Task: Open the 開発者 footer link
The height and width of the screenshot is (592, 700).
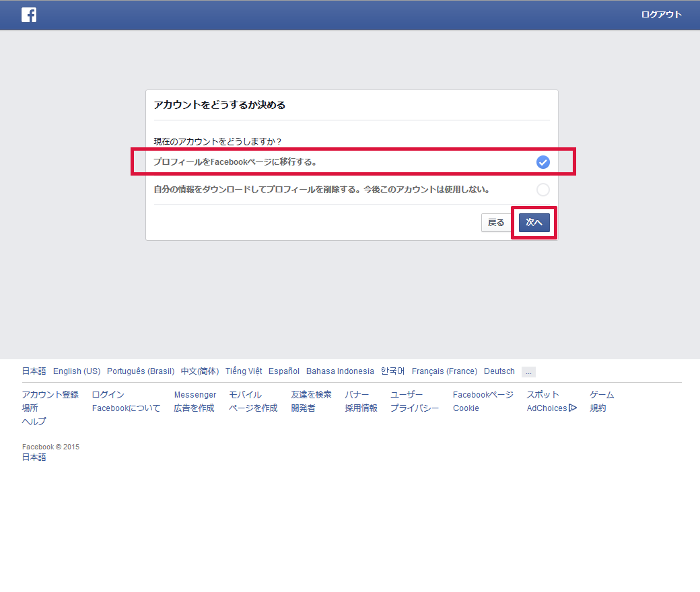Action: pyautogui.click(x=303, y=408)
